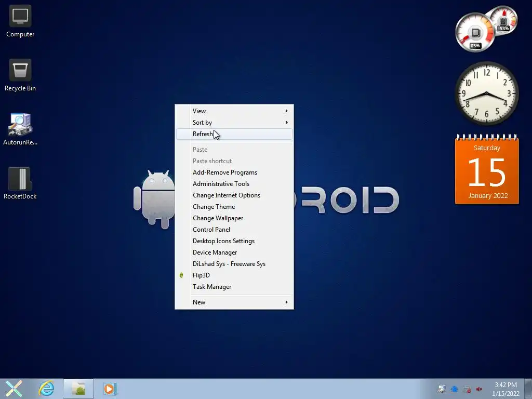Expand the New submenu arrow
Viewport: 532px width, 399px height.
(287, 302)
